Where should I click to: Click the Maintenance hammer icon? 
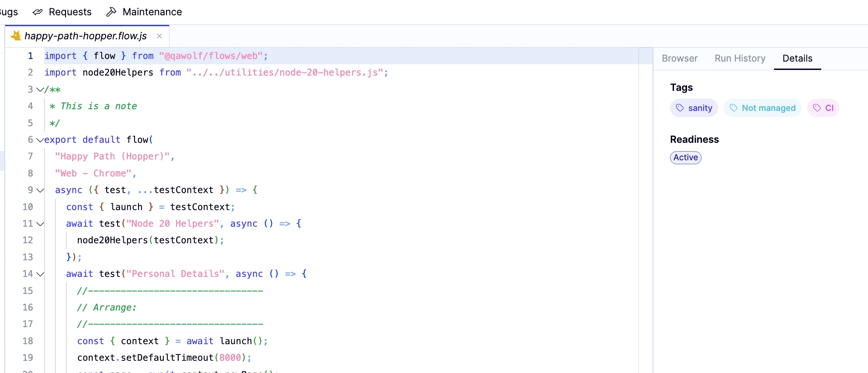tap(111, 12)
